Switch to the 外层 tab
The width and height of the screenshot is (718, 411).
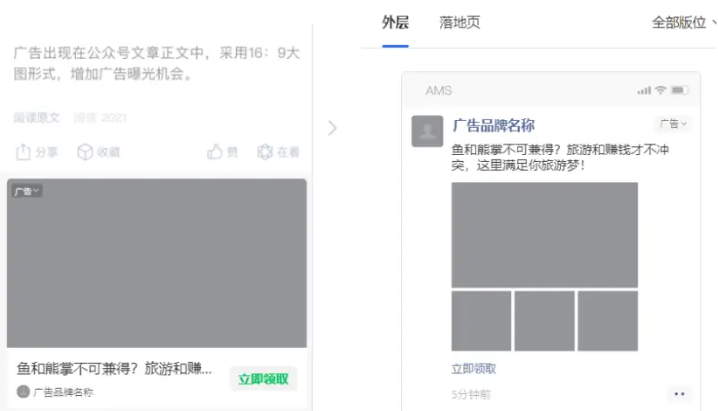395,22
